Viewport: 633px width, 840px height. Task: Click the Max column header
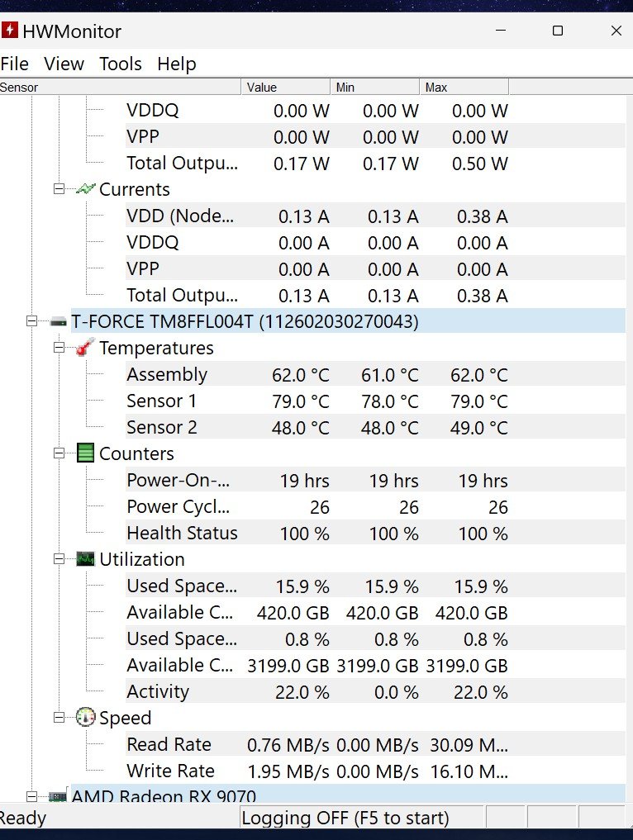point(464,87)
